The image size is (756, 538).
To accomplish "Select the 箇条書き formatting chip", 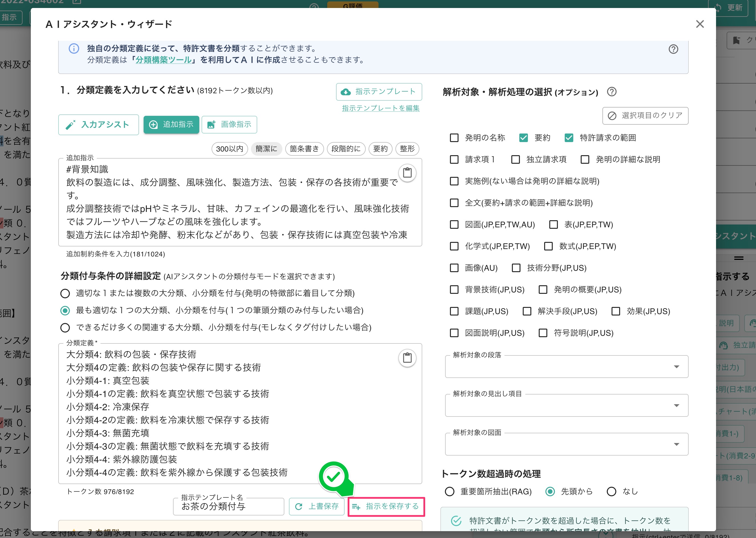I will (304, 149).
